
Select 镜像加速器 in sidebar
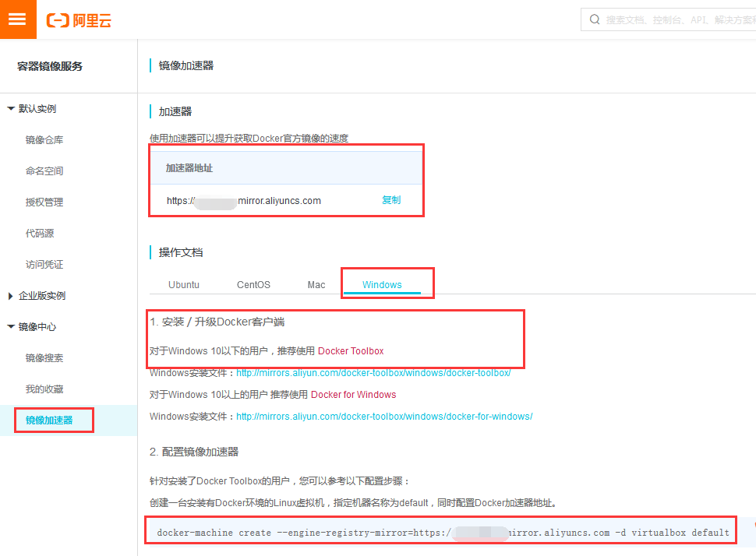pyautogui.click(x=49, y=421)
